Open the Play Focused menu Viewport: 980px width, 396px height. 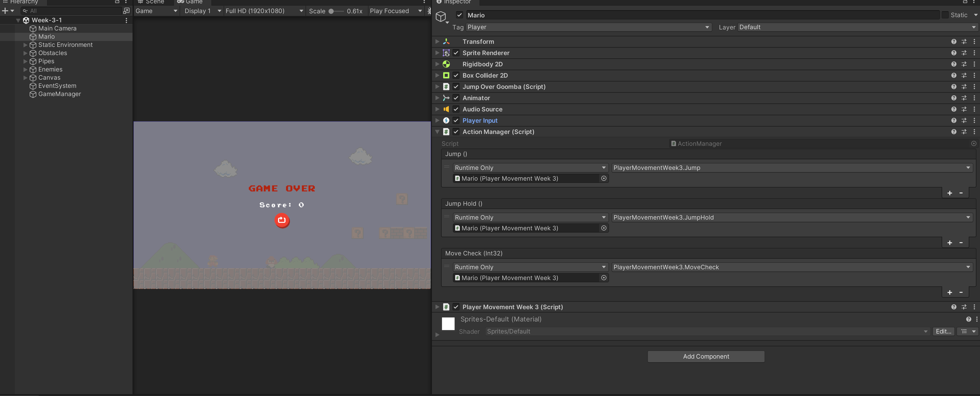tap(396, 11)
